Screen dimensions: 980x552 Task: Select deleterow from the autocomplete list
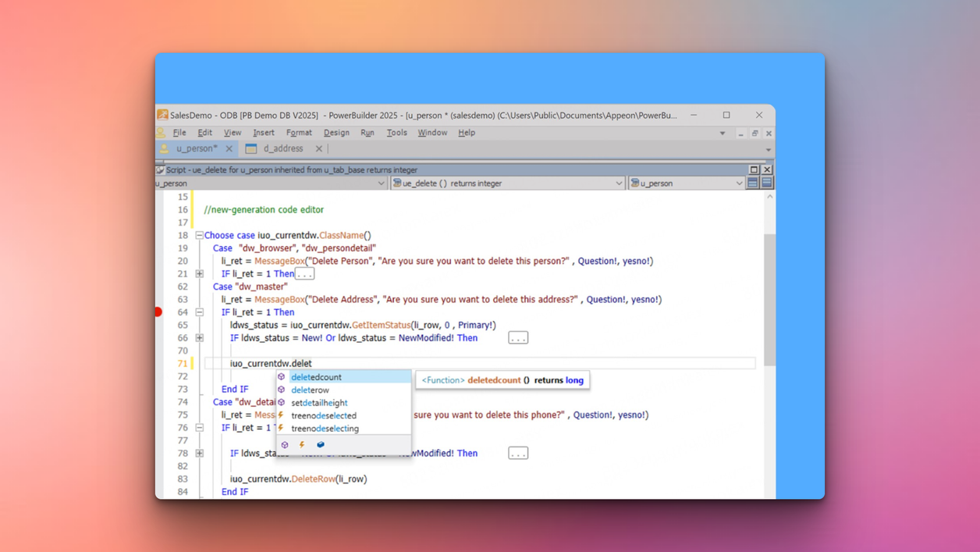(x=311, y=390)
